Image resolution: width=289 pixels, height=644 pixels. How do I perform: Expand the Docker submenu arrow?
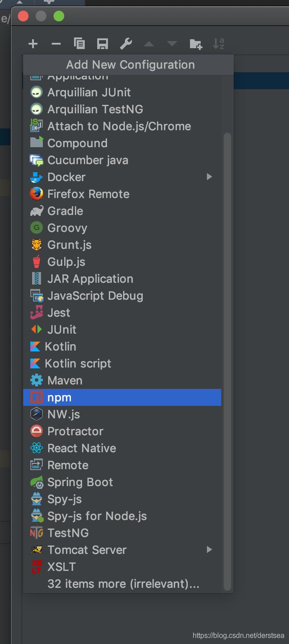209,177
